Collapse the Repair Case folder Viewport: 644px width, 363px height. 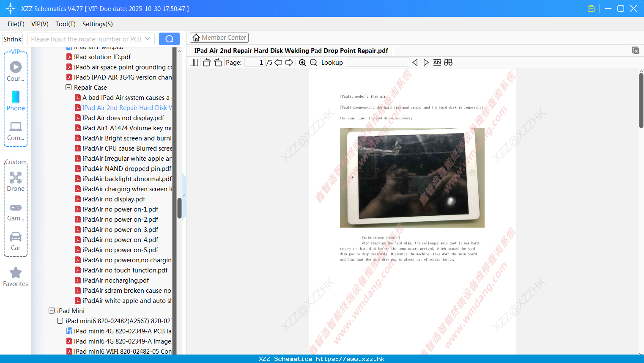pyautogui.click(x=69, y=88)
